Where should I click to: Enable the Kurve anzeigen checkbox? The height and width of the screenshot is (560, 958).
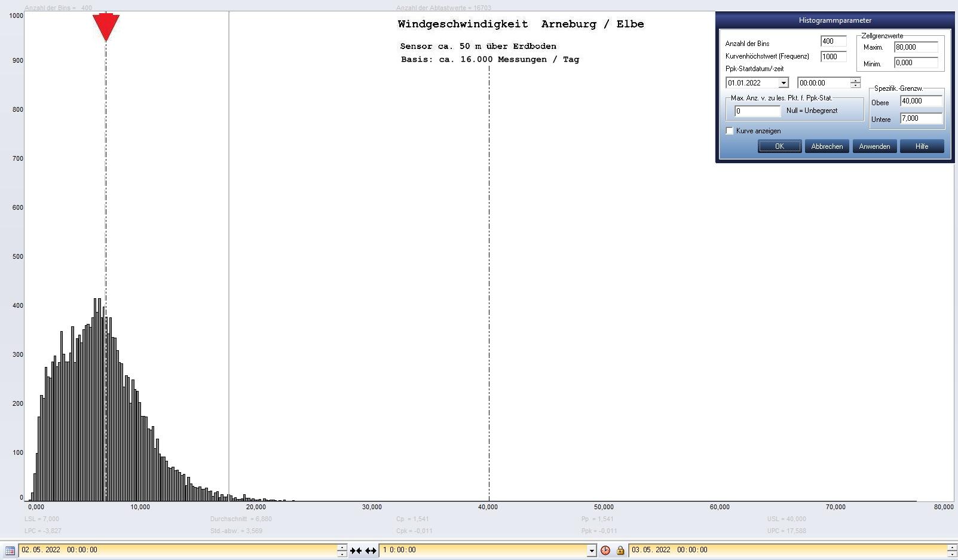[730, 131]
